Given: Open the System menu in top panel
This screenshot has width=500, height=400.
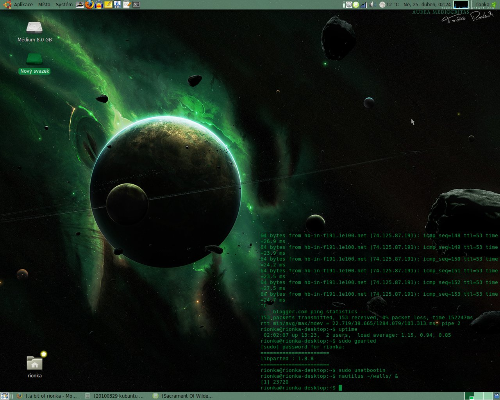Looking at the screenshot, I should pyautogui.click(x=64, y=4).
